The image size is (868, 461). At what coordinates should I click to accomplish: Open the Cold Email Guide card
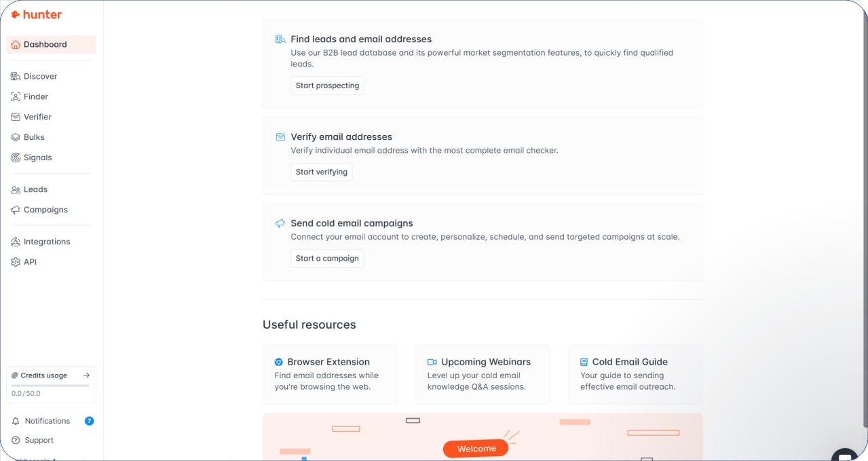coord(635,375)
